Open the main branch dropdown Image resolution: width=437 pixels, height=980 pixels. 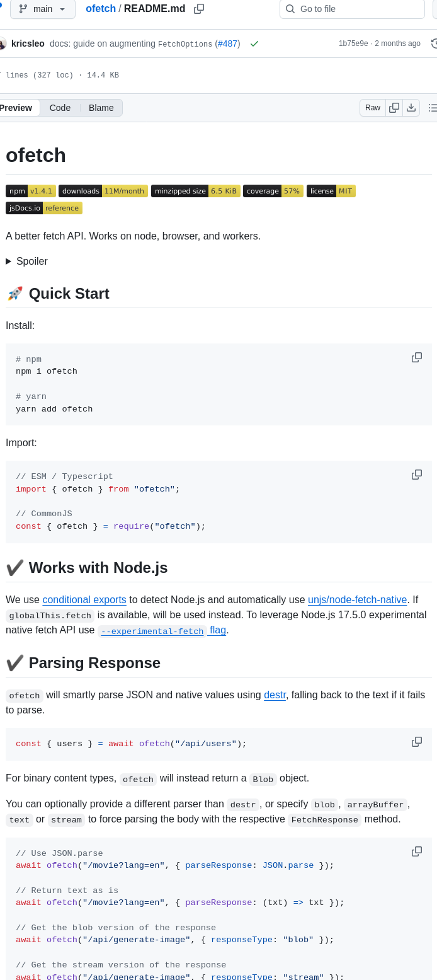point(42,9)
